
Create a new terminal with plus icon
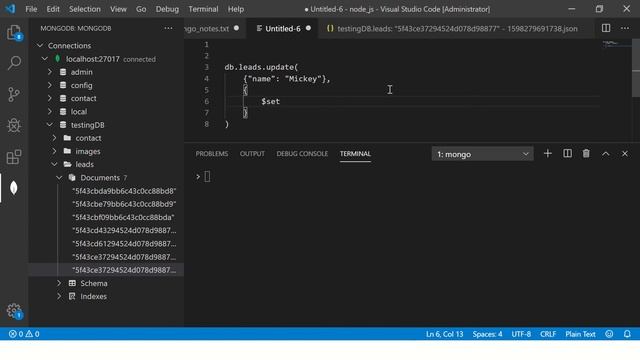[548, 153]
